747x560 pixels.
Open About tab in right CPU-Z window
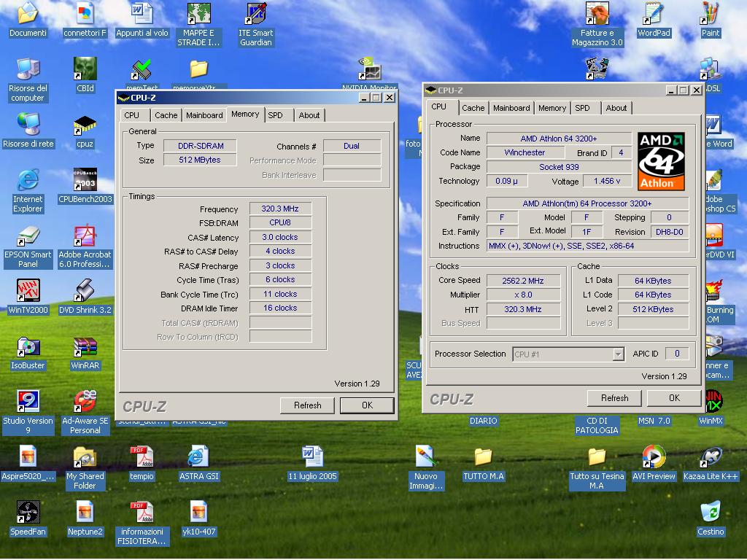coord(616,108)
